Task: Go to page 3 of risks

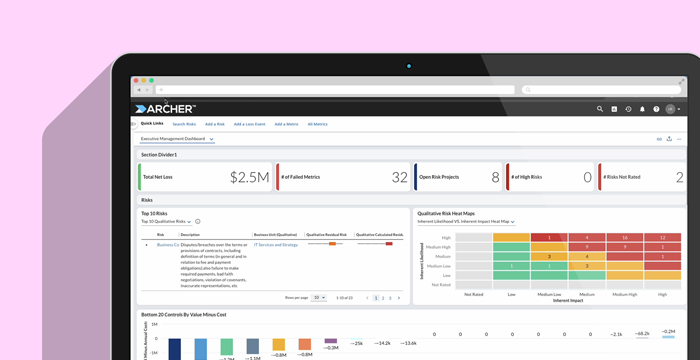Action: pyautogui.click(x=390, y=298)
